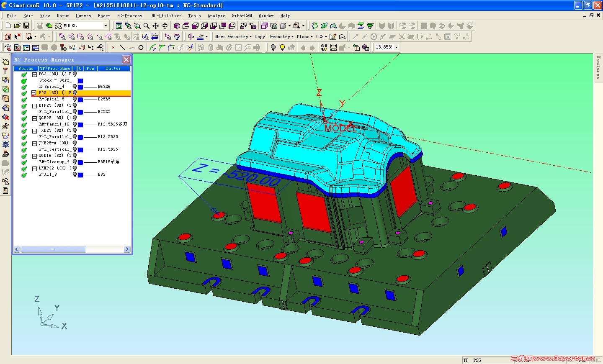The width and height of the screenshot is (603, 364).
Task: Click the anchor-shaped toolbar icon
Action: [x=191, y=36]
